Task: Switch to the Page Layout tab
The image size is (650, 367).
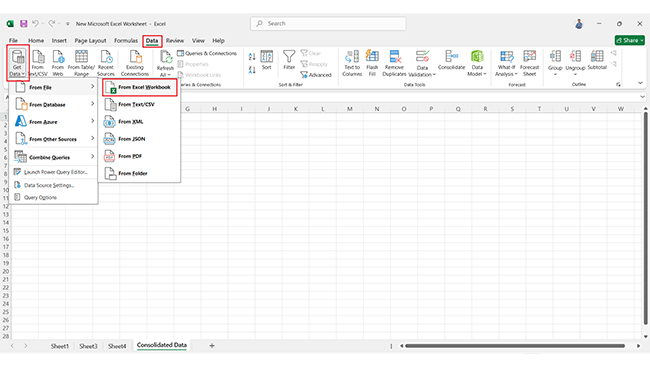Action: (x=90, y=41)
